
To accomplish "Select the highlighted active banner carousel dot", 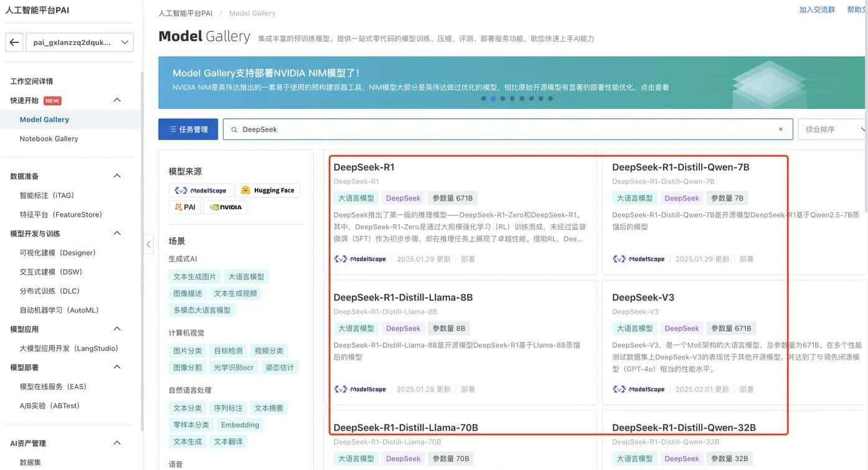I will pos(493,98).
